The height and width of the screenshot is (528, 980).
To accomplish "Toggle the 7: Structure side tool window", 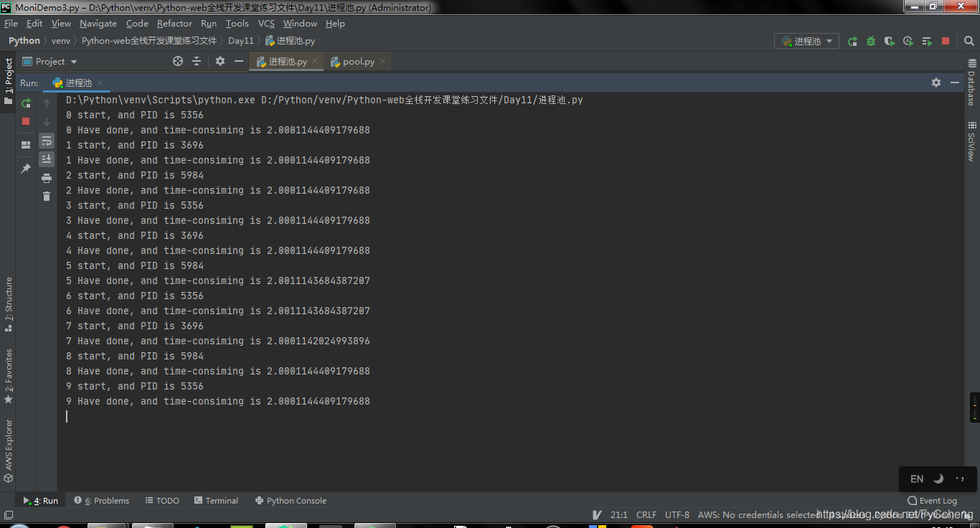I will 9,304.
